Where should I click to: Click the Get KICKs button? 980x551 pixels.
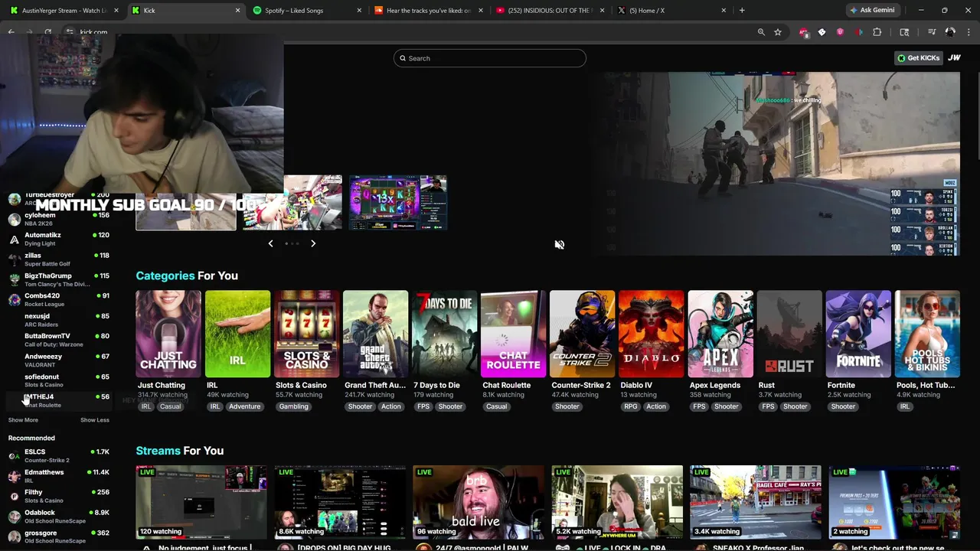coord(919,58)
